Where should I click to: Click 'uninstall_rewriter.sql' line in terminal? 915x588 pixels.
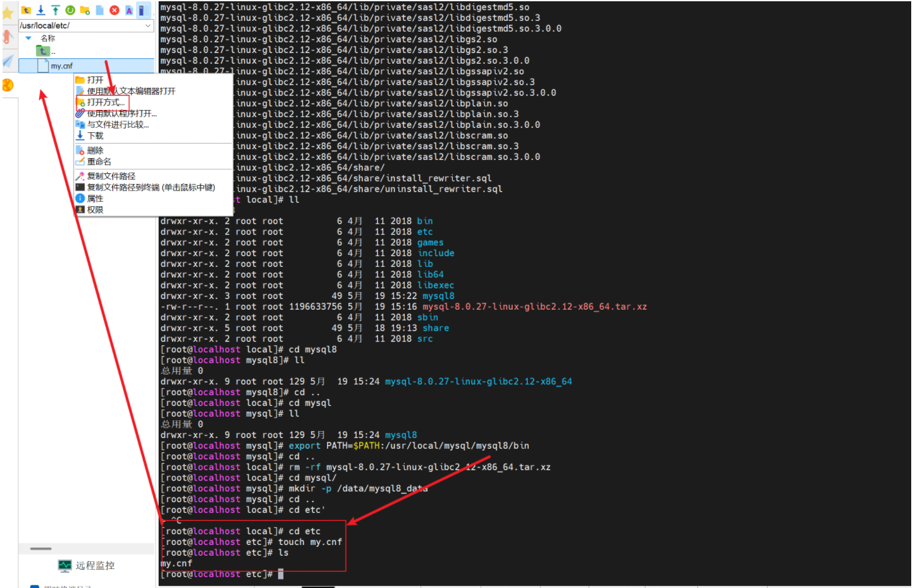pyautogui.click(x=444, y=189)
